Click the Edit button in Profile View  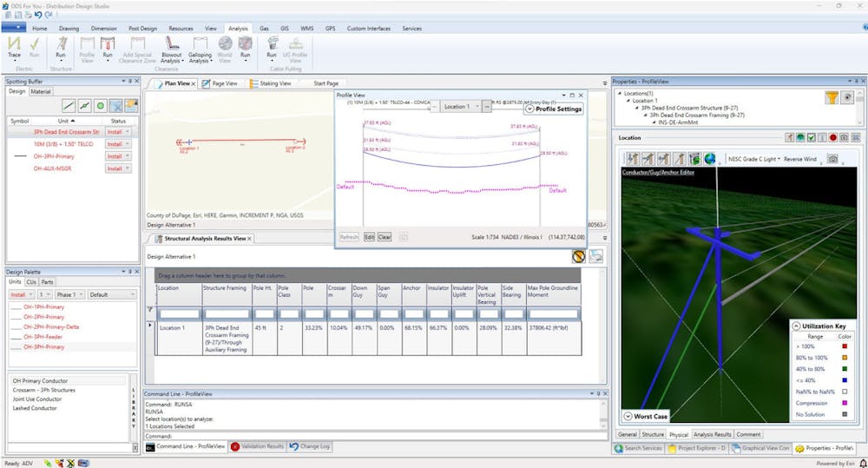[369, 236]
